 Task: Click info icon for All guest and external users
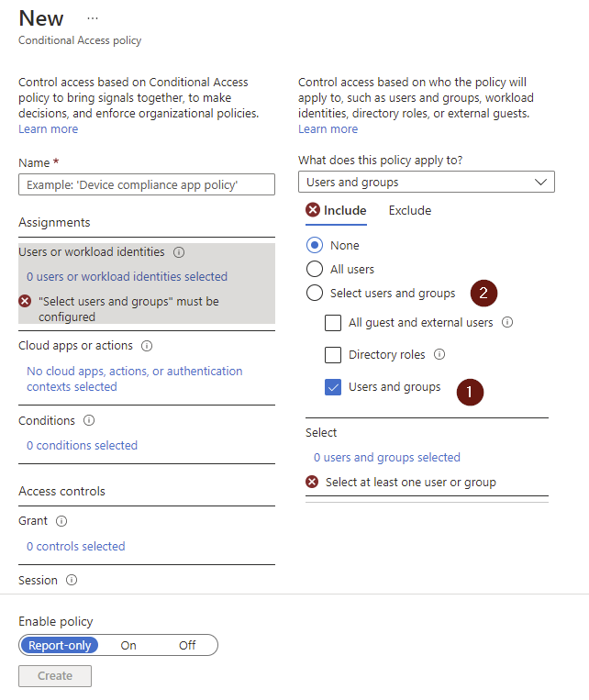coord(507,322)
